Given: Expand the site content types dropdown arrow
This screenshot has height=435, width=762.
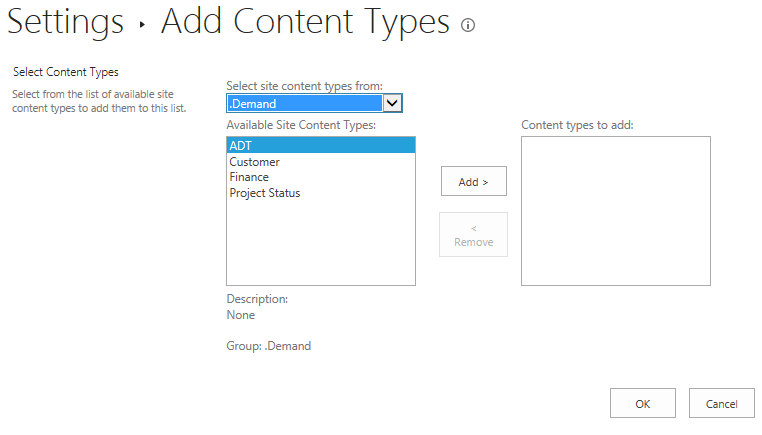Looking at the screenshot, I should pyautogui.click(x=393, y=103).
